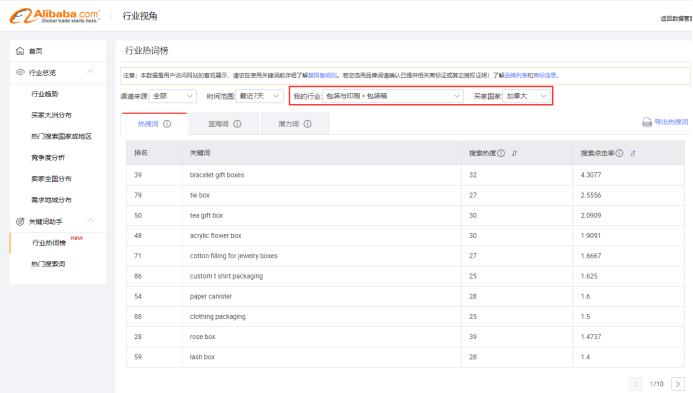Click keyword 'tie box'
The height and width of the screenshot is (393, 693).
tap(200, 195)
